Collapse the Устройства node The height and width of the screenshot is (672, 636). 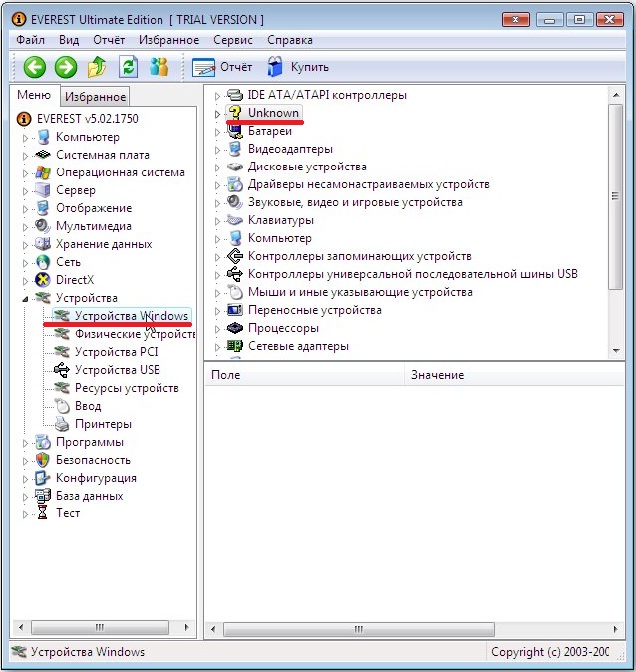click(x=25, y=299)
